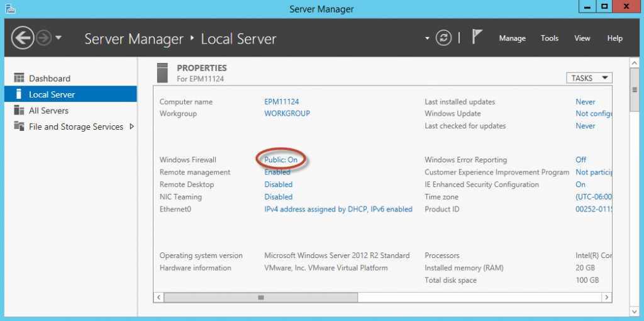Open dropdown arrow left of refresh icon
The height and width of the screenshot is (321, 644).
pos(427,38)
